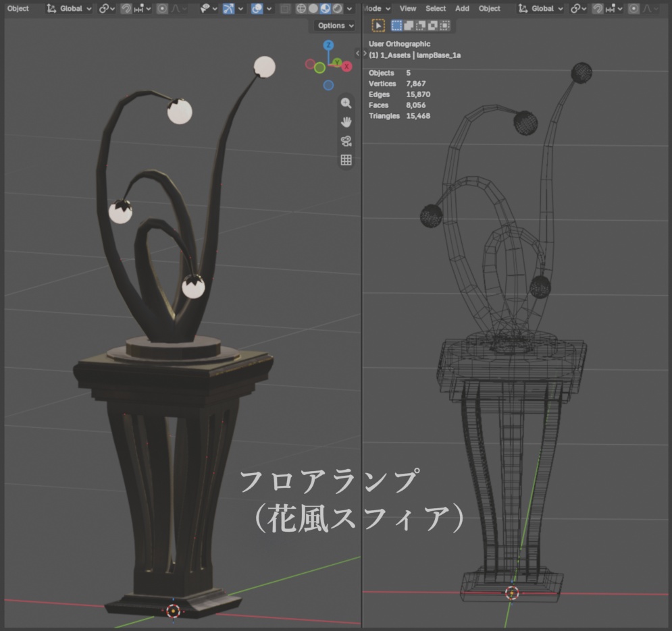672x631 pixels.
Task: Open snapping elements dropdown in right viewport
Action: (614, 9)
